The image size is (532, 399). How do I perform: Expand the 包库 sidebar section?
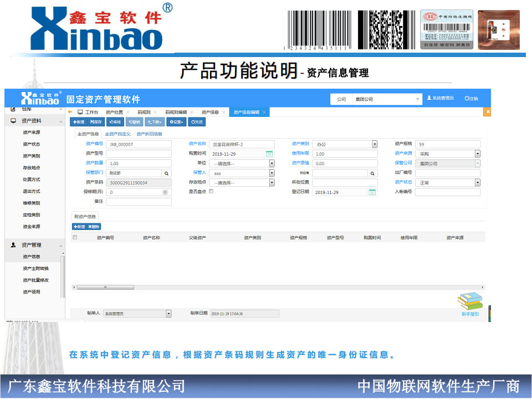pos(61,109)
